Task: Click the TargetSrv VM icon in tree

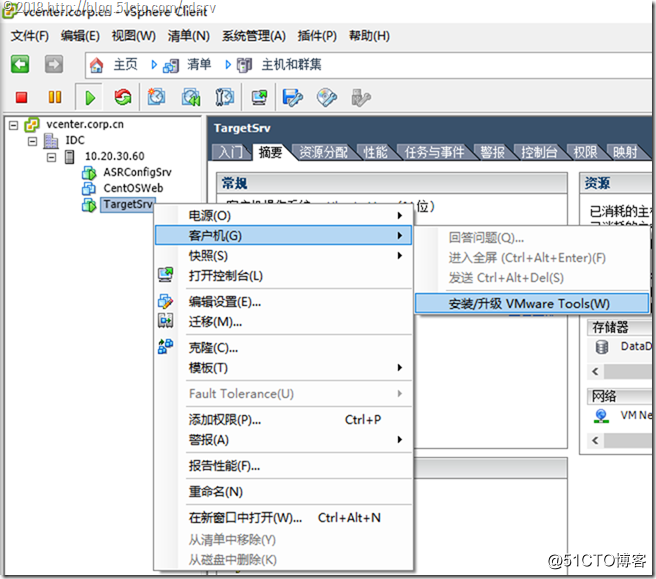Action: [x=89, y=205]
